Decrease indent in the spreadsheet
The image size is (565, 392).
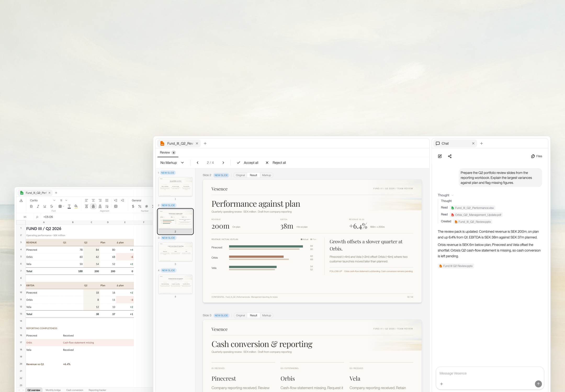(x=116, y=200)
